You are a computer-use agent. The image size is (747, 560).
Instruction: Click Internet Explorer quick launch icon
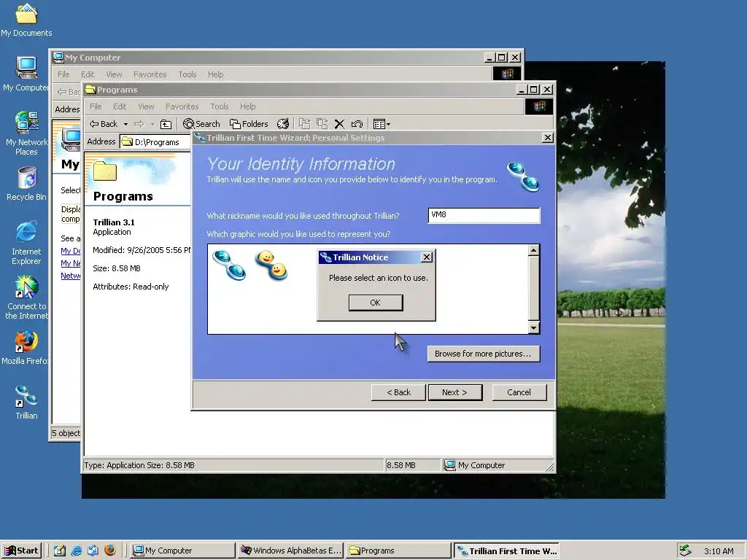(76, 551)
